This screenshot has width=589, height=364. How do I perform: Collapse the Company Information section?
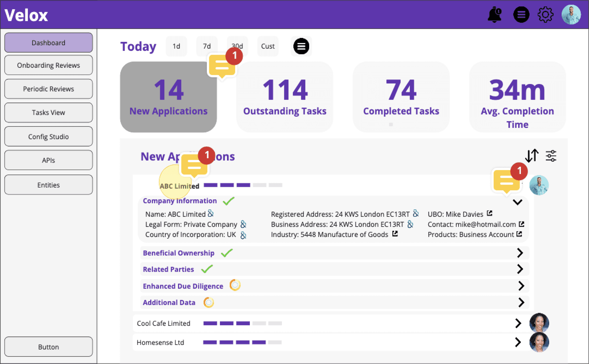[x=517, y=202]
